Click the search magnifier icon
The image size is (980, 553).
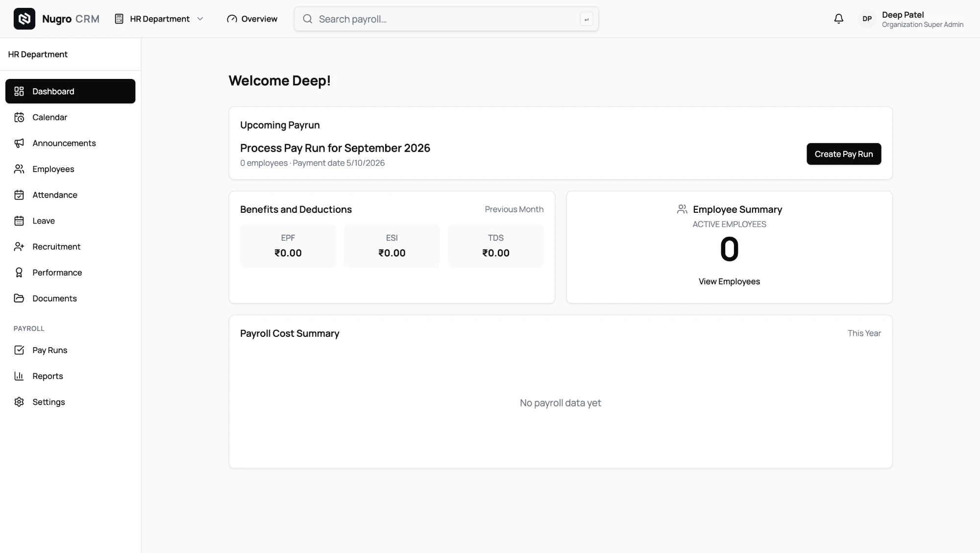pyautogui.click(x=308, y=19)
